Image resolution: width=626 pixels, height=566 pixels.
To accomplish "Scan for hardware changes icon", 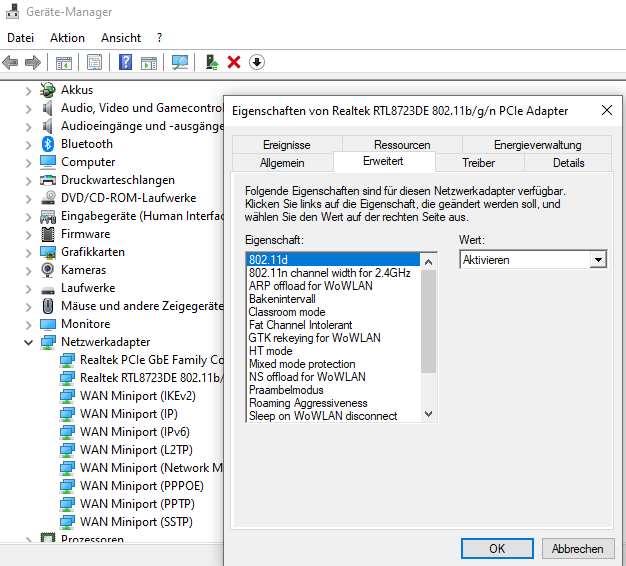I will point(180,62).
